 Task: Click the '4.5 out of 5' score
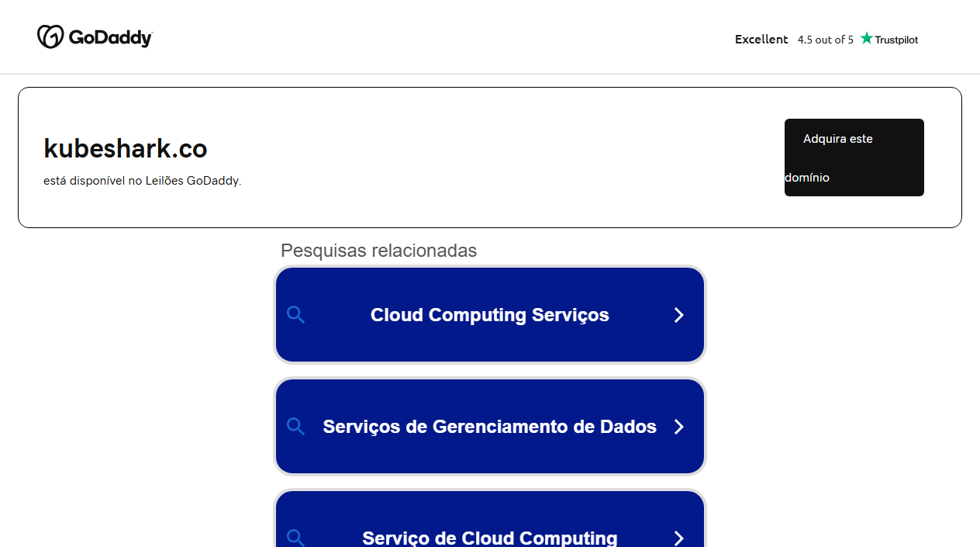coord(826,40)
